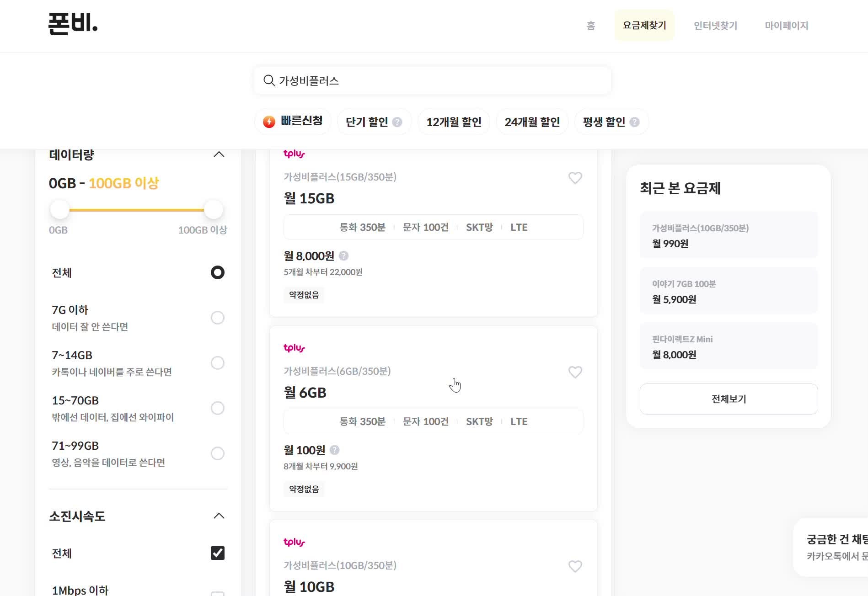Click the minimum data slider handle
The image size is (868, 596).
point(59,210)
